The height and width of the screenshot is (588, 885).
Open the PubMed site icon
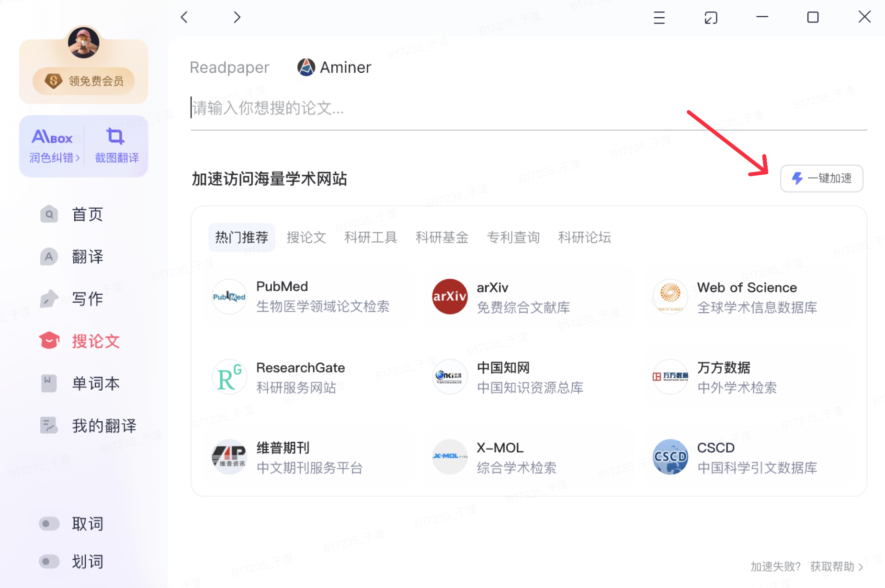(229, 297)
